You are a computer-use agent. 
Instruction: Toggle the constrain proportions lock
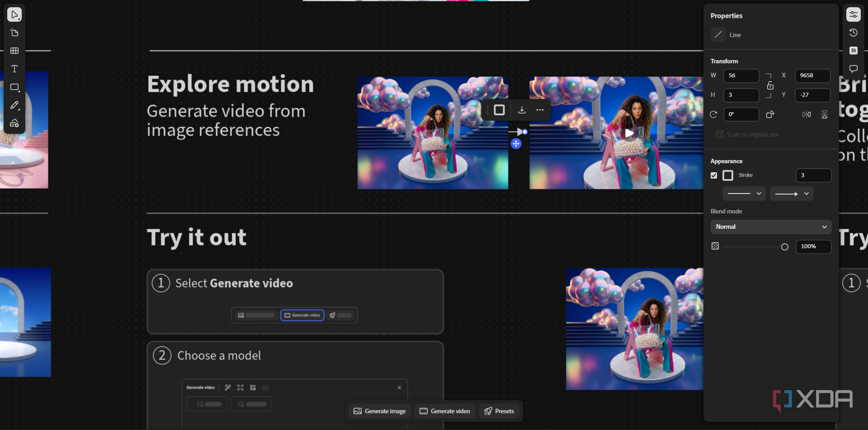click(770, 85)
